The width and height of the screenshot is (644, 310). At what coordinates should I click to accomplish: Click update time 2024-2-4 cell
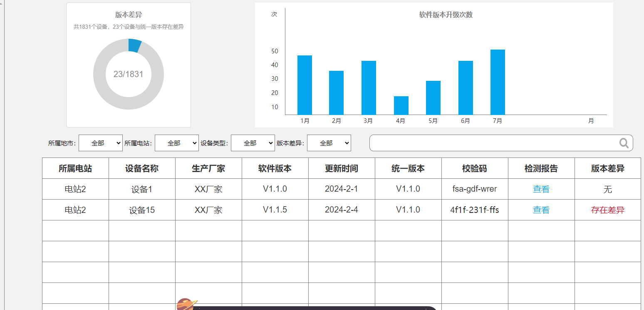[342, 210]
